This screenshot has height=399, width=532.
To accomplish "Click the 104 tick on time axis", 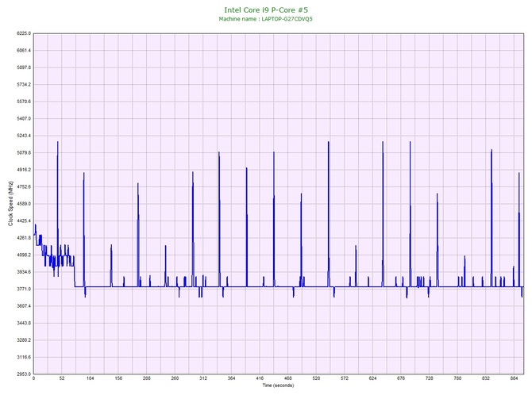I will [x=90, y=378].
